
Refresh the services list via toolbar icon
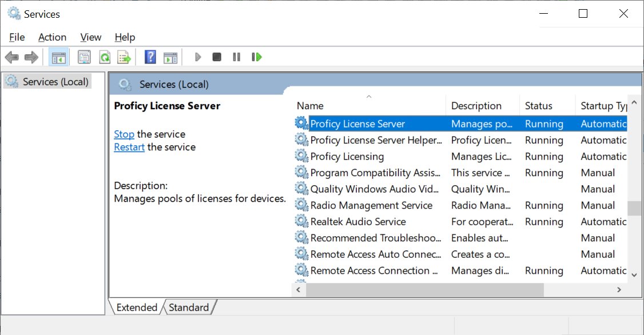coord(105,58)
